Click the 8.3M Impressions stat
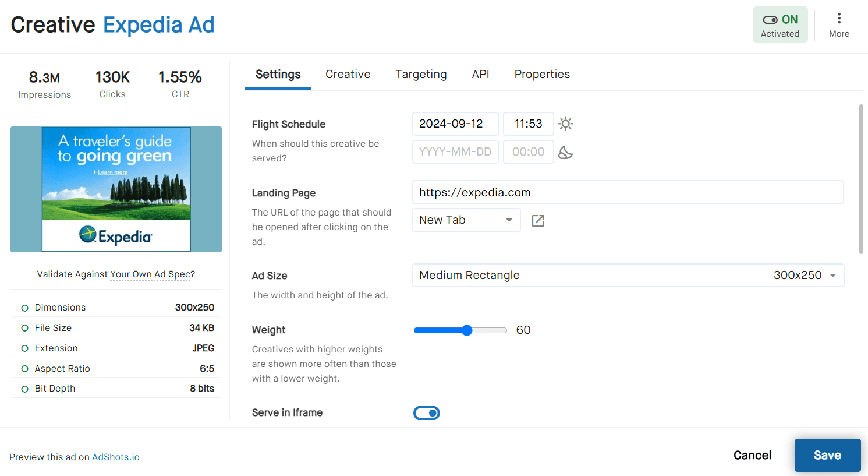Screen dimensions: 868x476 point(45,85)
